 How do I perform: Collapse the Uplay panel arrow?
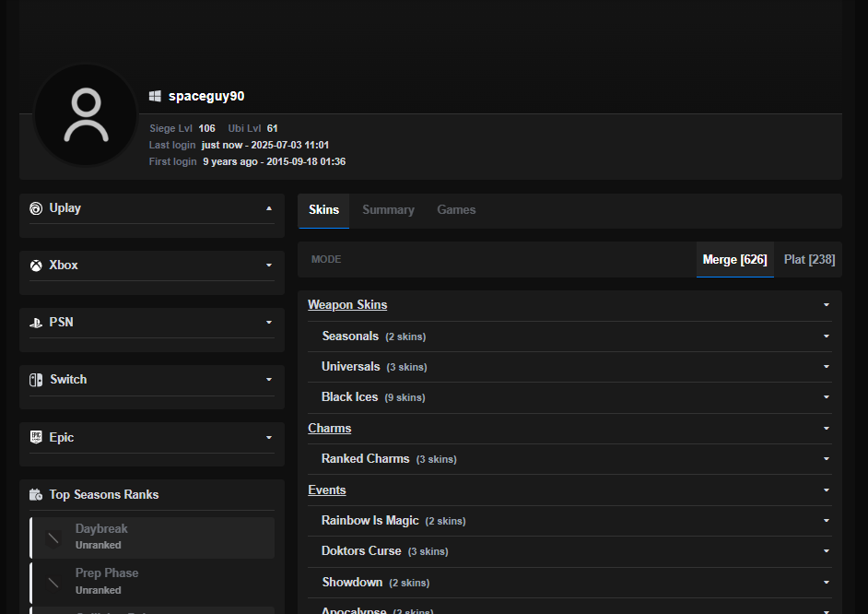269,208
